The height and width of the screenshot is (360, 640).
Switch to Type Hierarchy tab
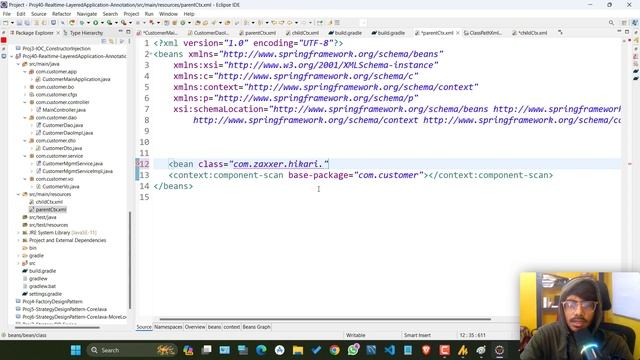click(83, 33)
